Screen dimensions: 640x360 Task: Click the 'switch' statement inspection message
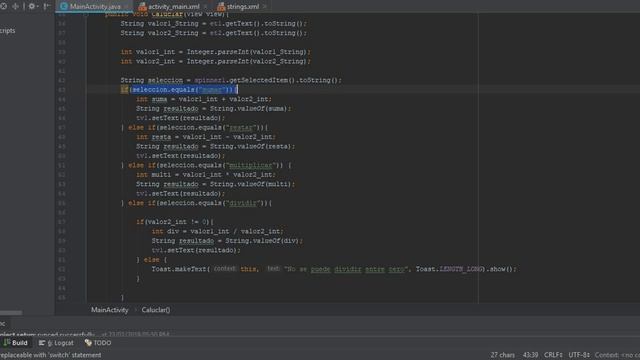(51, 355)
